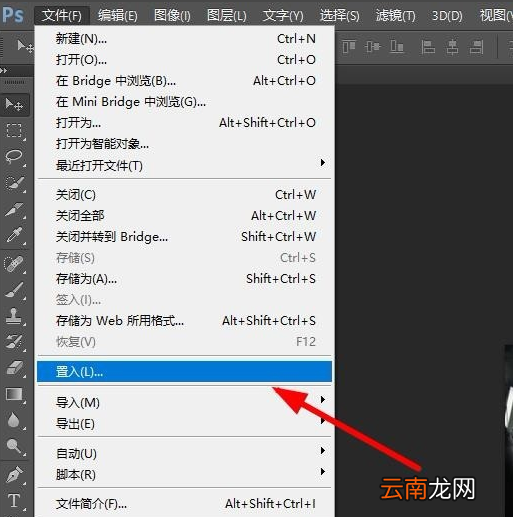Choose 置入(L)... menu item

tap(185, 372)
